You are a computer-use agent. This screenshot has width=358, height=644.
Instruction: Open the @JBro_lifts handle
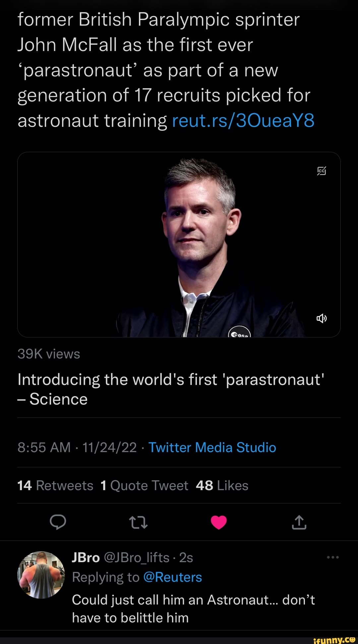pos(137,557)
